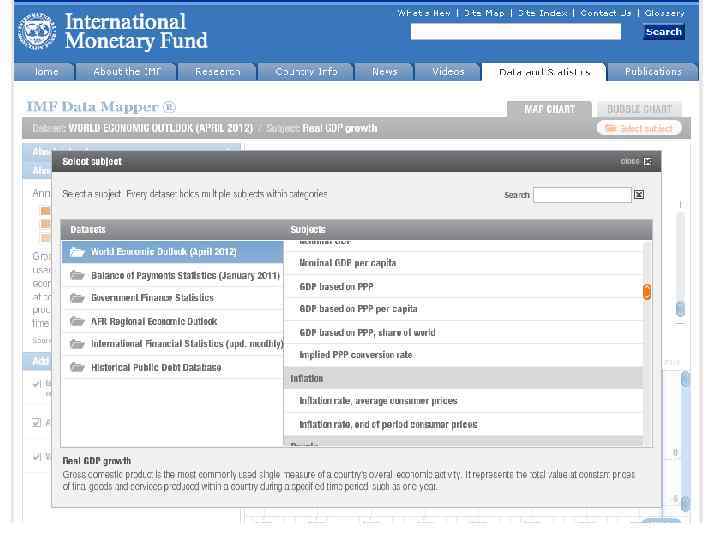Open World Economic Outlook folder icon
Screen dimensions: 720x540
click(x=77, y=252)
